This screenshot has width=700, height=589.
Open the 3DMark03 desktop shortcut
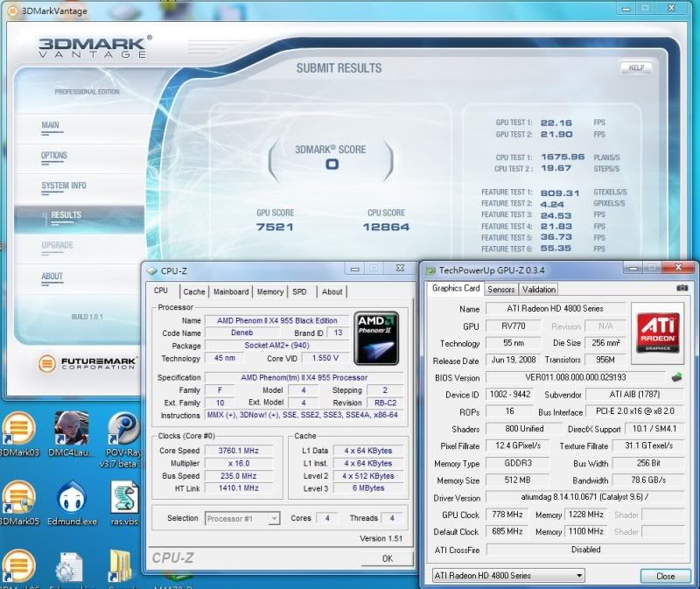click(x=18, y=434)
